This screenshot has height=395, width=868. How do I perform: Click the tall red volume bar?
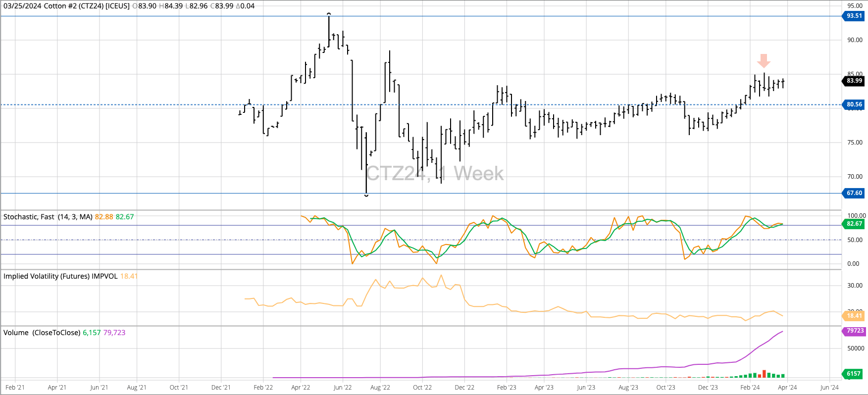click(764, 374)
